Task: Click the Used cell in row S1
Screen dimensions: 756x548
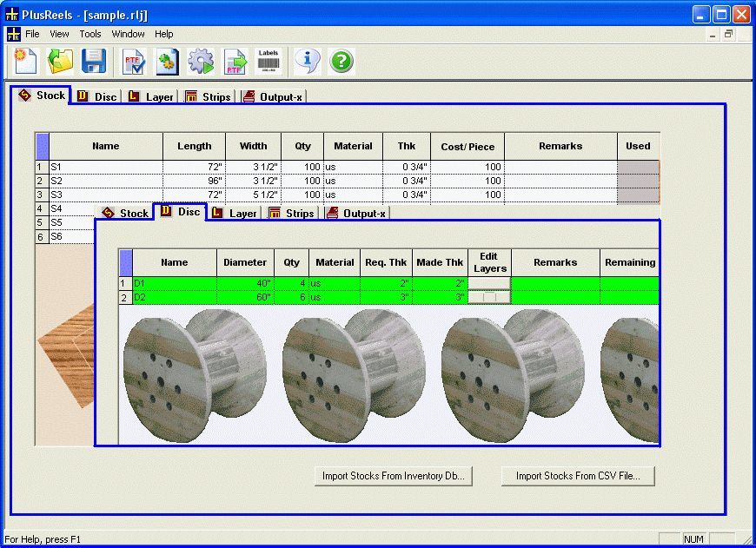Action: (x=638, y=167)
